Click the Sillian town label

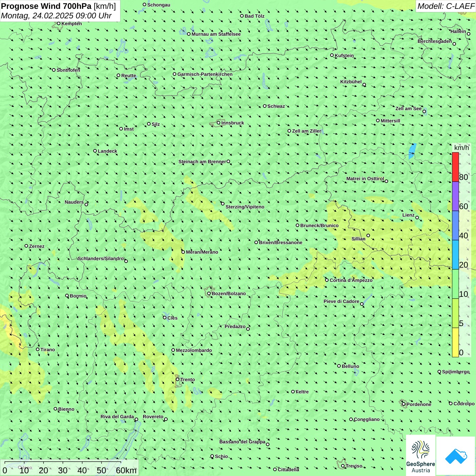[358, 239]
